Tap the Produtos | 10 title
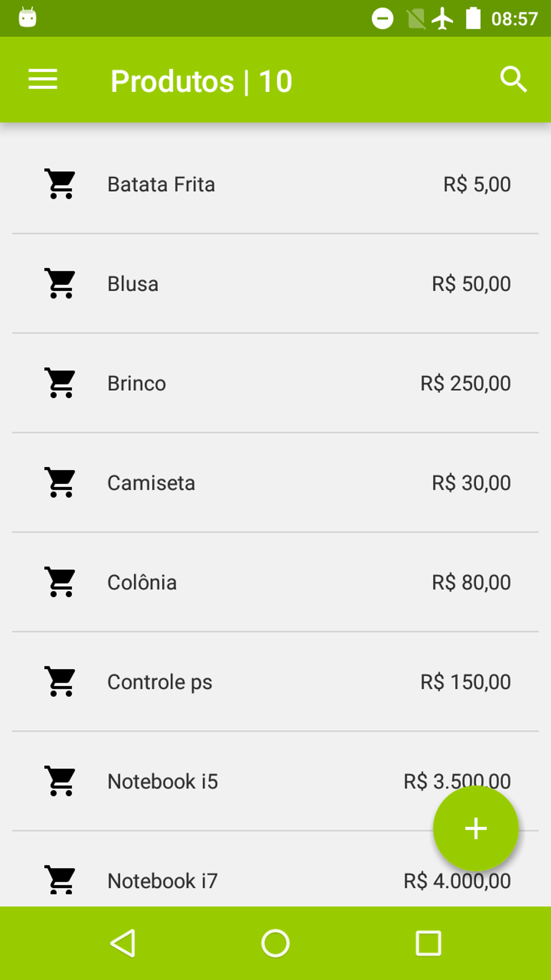 pos(201,81)
